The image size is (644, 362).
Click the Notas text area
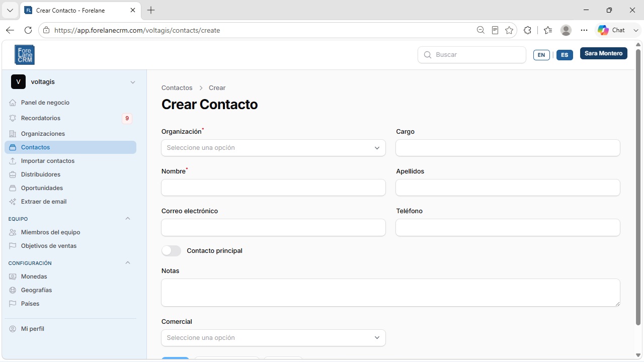pyautogui.click(x=390, y=293)
